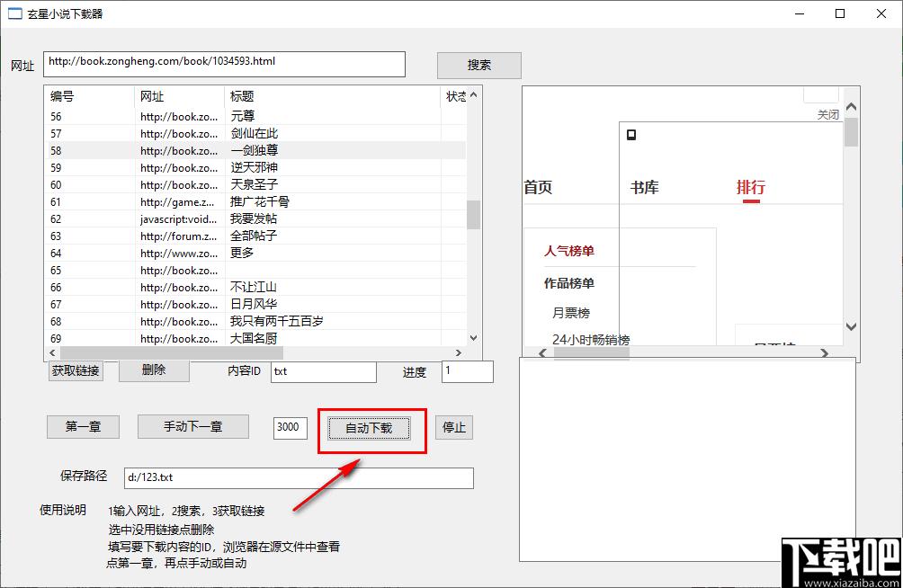Screen dimensions: 903x588
Task: Maximize the 玄星小说下载器 window
Action: coord(840,13)
